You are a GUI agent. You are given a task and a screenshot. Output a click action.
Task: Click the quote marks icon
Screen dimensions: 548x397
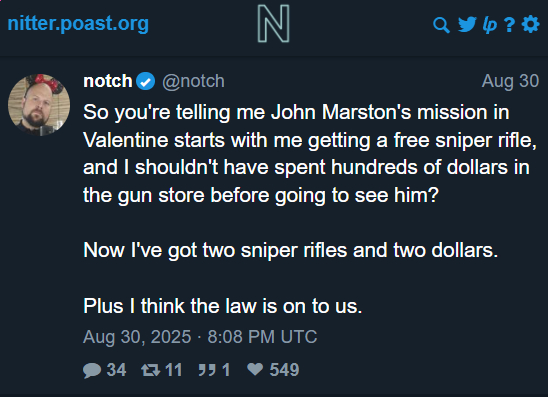(x=207, y=370)
